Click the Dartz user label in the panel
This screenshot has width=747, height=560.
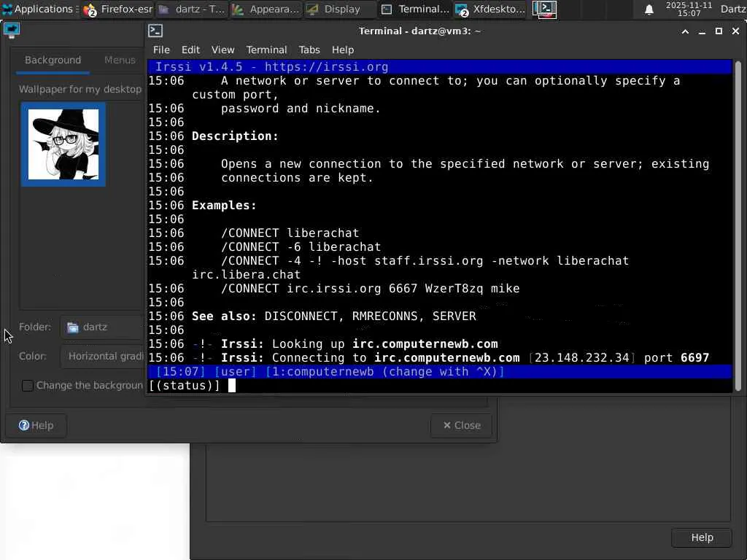coord(733,9)
